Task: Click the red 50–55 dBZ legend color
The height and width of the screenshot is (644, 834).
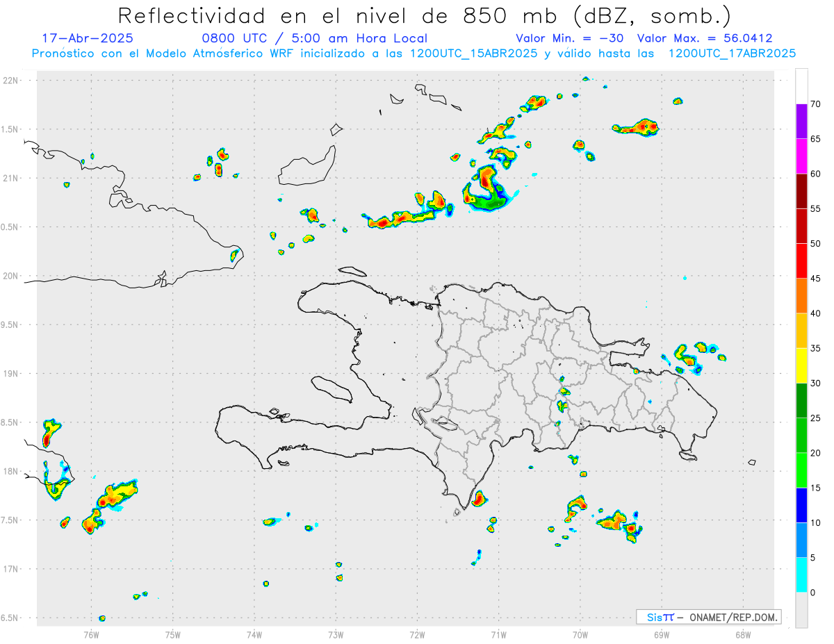Action: [801, 226]
